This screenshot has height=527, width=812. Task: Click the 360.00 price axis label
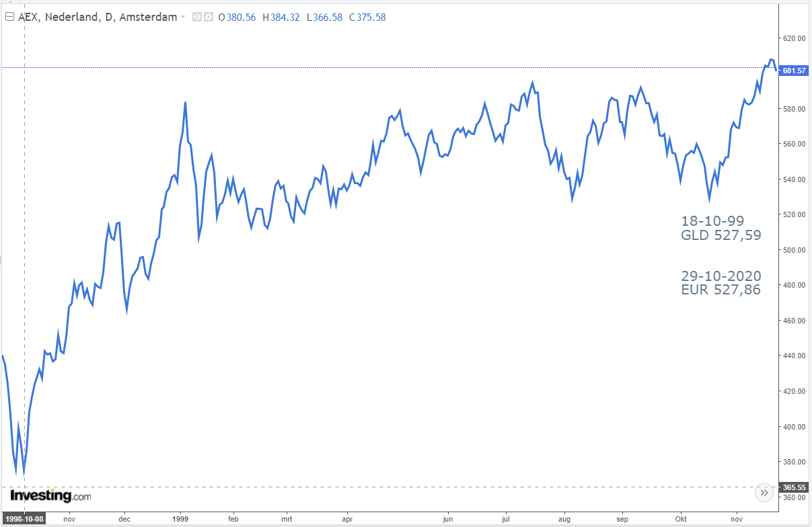click(795, 497)
